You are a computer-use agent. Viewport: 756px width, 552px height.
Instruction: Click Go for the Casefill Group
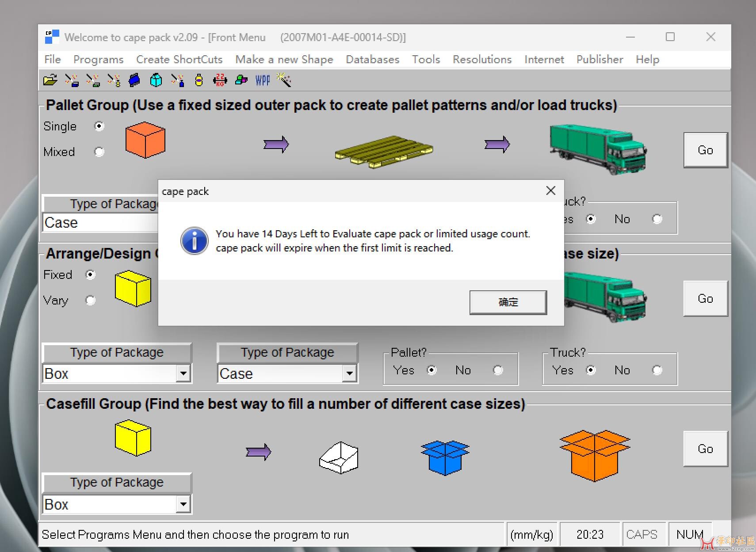706,449
